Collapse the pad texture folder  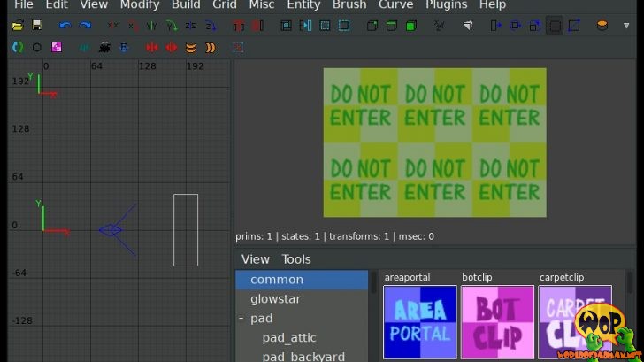coord(241,318)
